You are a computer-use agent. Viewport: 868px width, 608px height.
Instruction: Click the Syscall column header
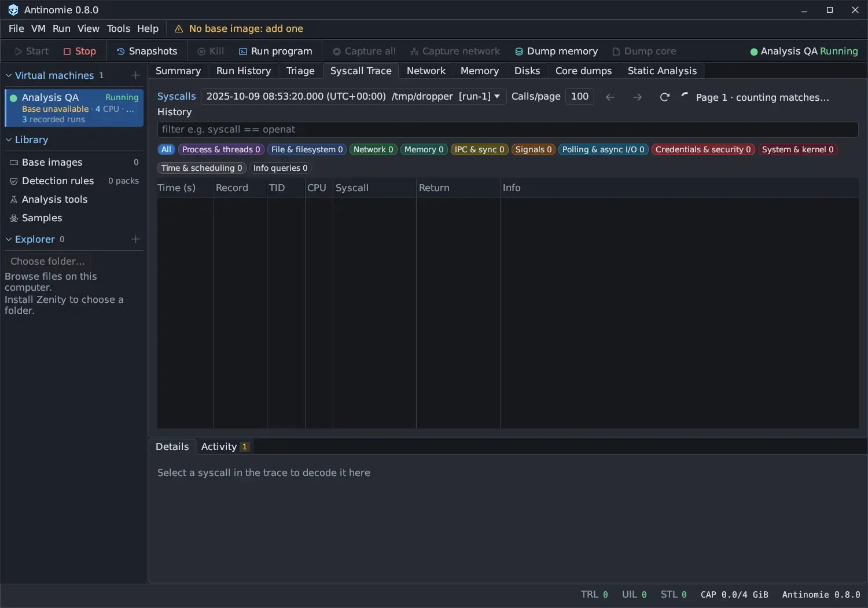[x=374, y=188]
